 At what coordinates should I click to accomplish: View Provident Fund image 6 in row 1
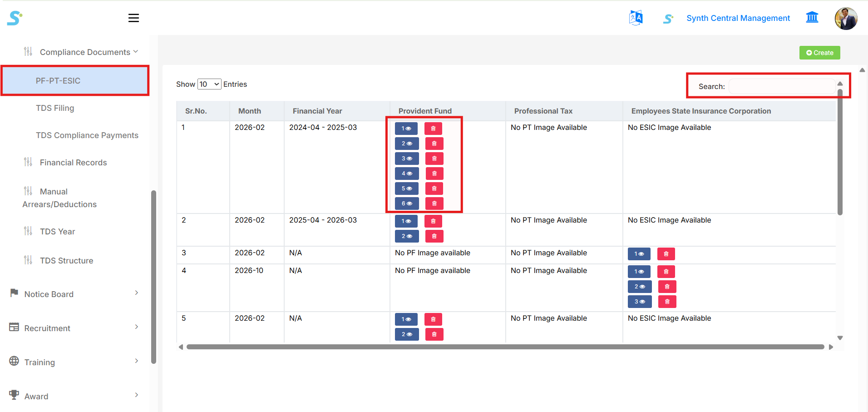[406, 204]
